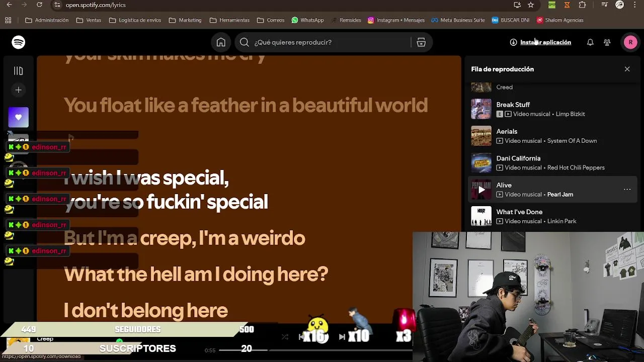Open the orange hourglass extension icon
This screenshot has height=362, width=644.
[x=567, y=5]
